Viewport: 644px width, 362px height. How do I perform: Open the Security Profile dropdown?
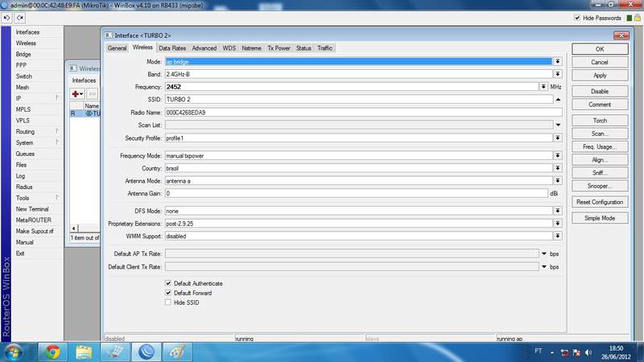557,138
